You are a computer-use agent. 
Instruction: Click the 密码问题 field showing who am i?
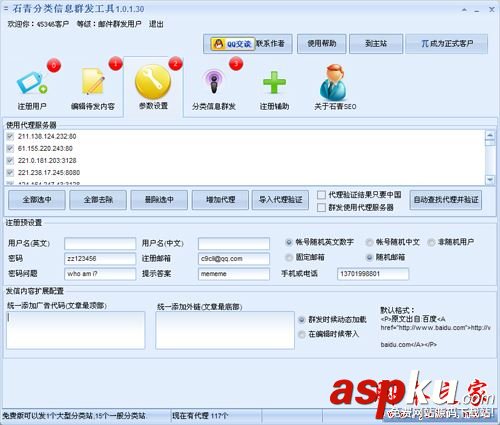(x=100, y=274)
